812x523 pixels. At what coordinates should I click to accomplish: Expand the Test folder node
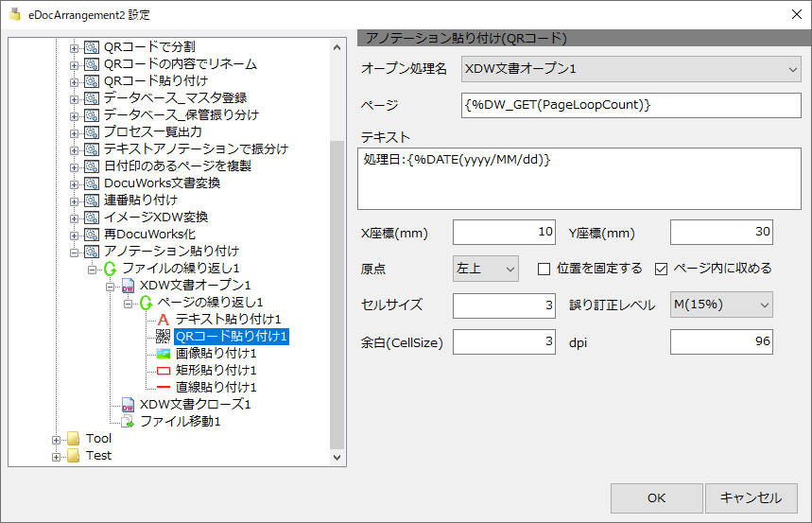pos(56,457)
